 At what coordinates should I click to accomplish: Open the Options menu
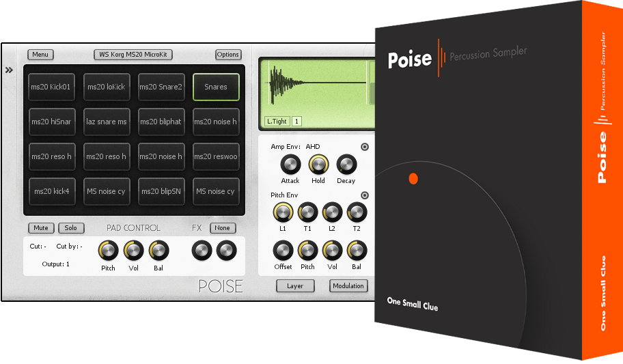(228, 55)
